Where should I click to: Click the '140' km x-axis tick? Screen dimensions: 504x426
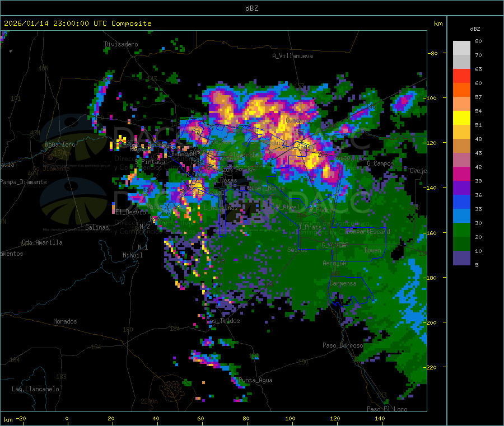380,418
